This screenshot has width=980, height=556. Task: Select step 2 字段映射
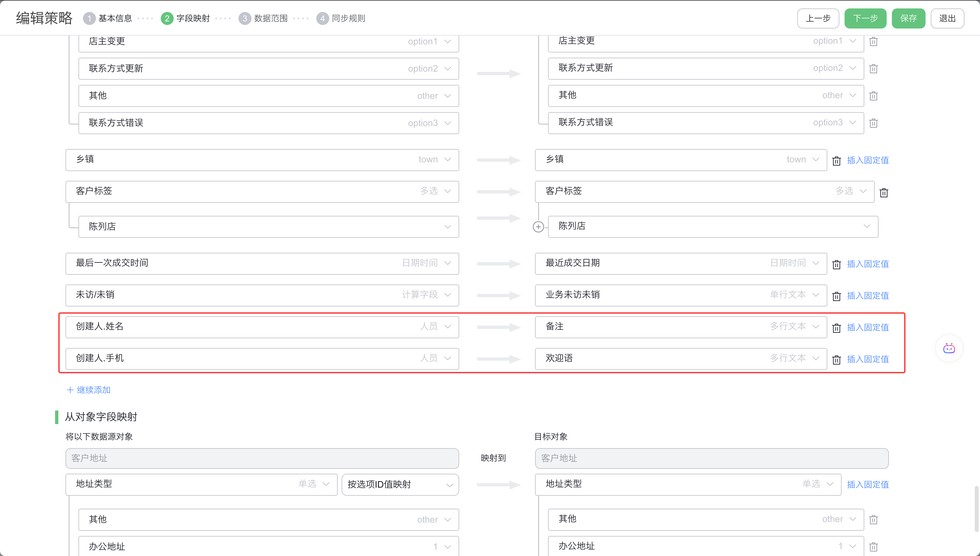click(x=186, y=18)
